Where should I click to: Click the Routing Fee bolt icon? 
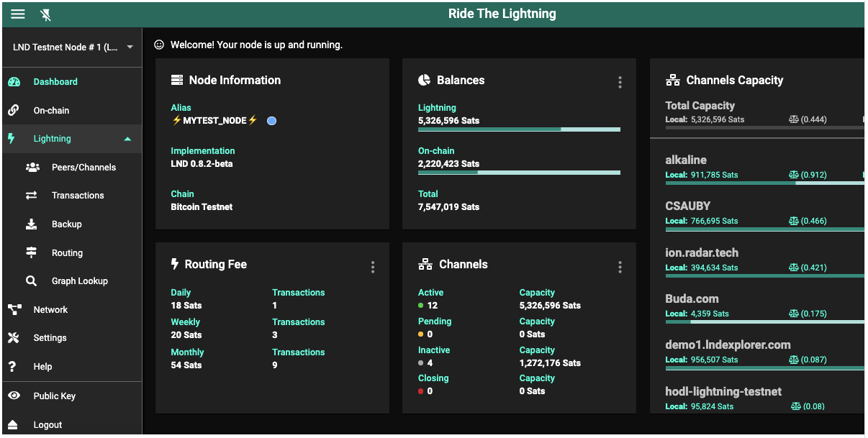pos(174,264)
